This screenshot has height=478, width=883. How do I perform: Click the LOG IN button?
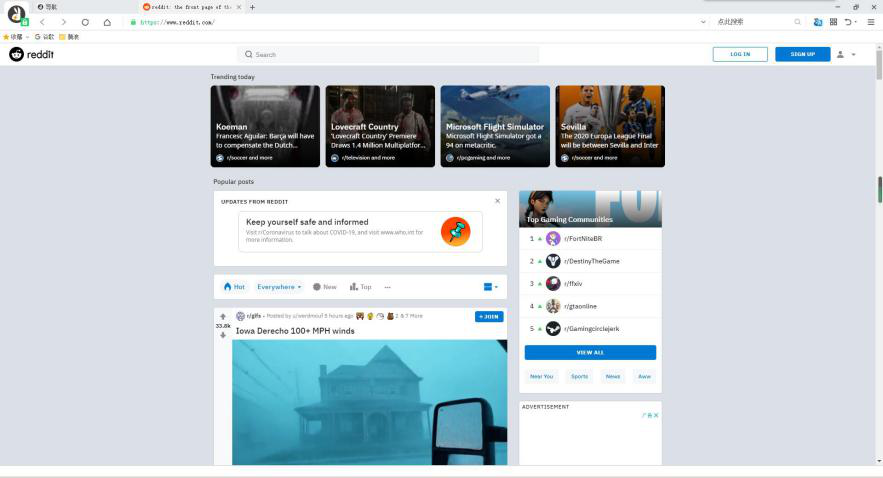[740, 55]
